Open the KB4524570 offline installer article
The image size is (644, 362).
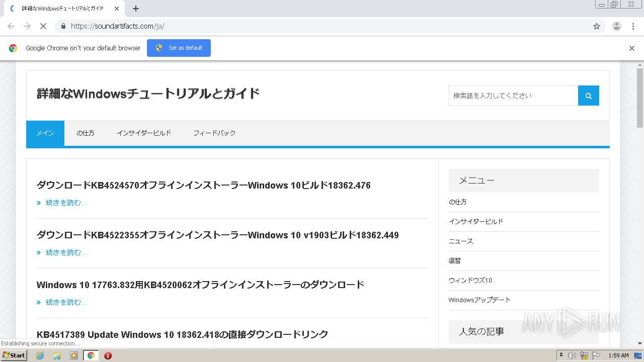coord(204,185)
